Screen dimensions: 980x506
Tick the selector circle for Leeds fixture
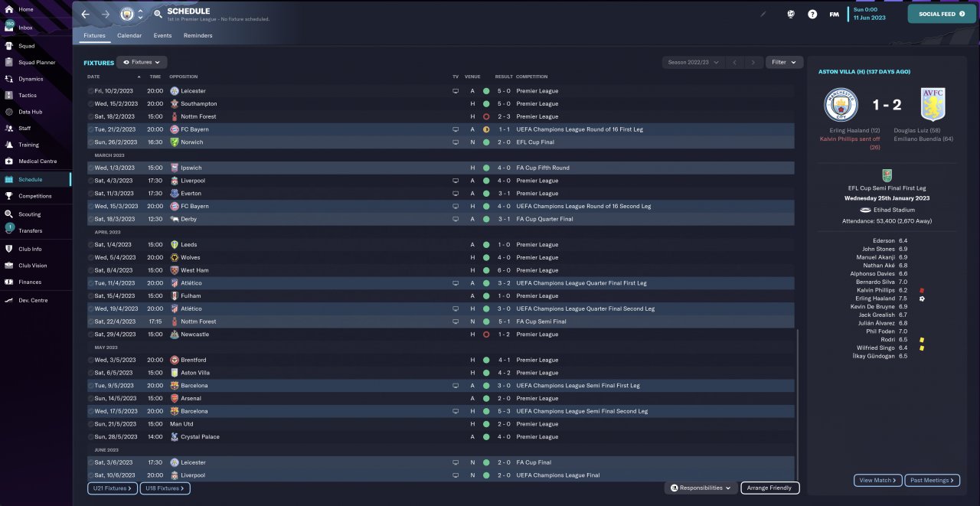[x=91, y=245]
